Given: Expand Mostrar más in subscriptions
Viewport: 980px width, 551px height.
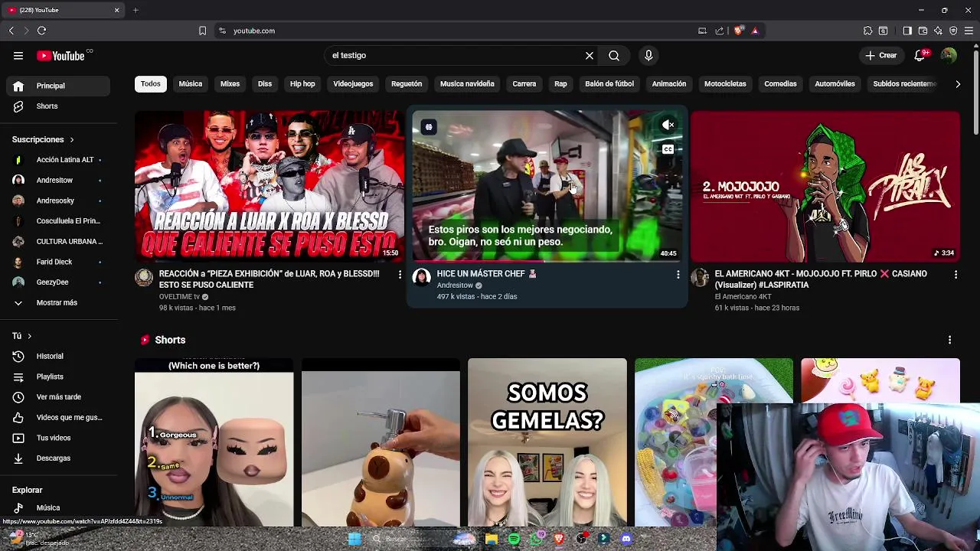Looking at the screenshot, I should pyautogui.click(x=55, y=302).
